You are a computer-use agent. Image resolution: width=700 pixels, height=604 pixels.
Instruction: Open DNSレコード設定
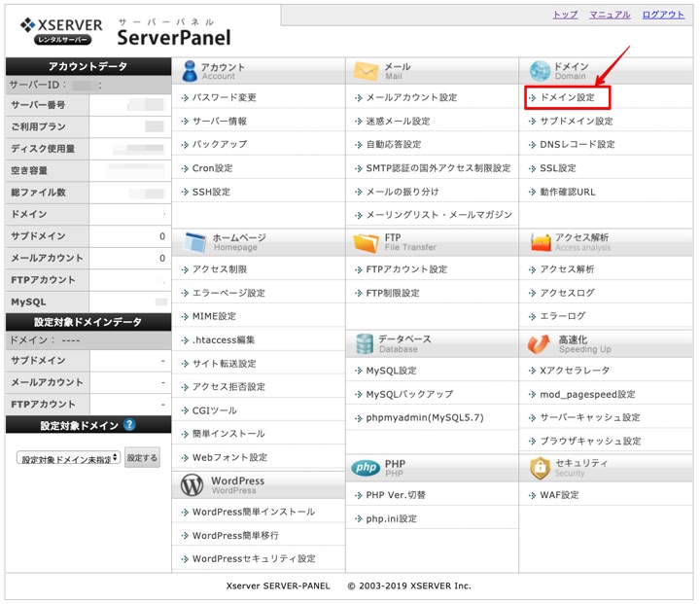tap(577, 144)
